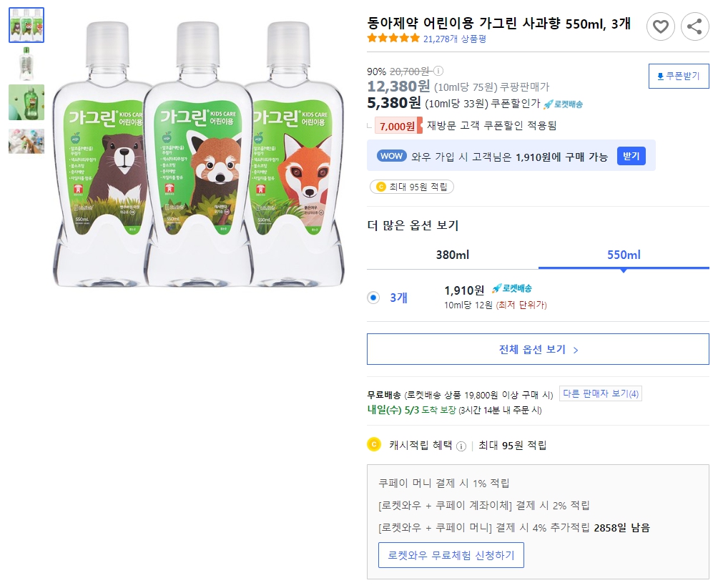Click 로켓와우 무료체험 신청하기 trial button
This screenshot has height=588, width=713.
click(451, 554)
